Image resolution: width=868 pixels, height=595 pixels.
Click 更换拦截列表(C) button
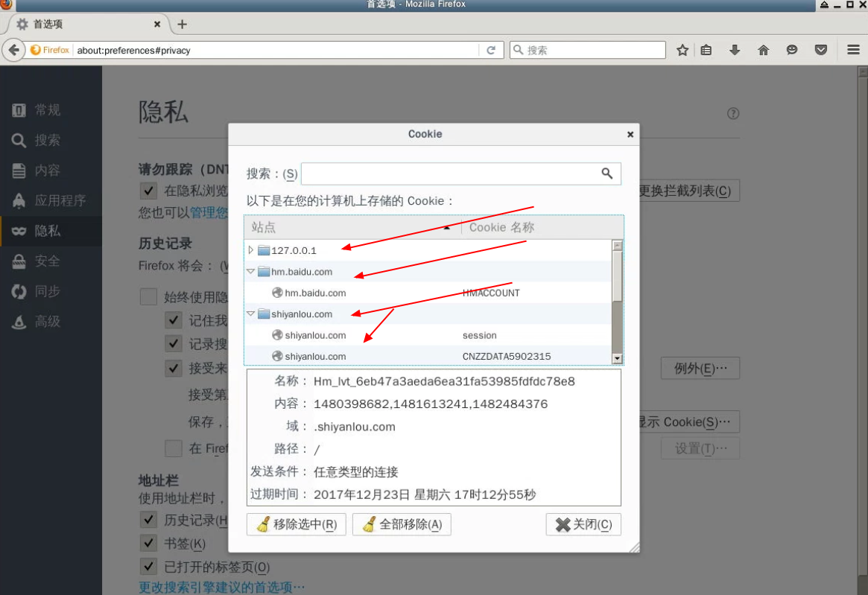(689, 191)
